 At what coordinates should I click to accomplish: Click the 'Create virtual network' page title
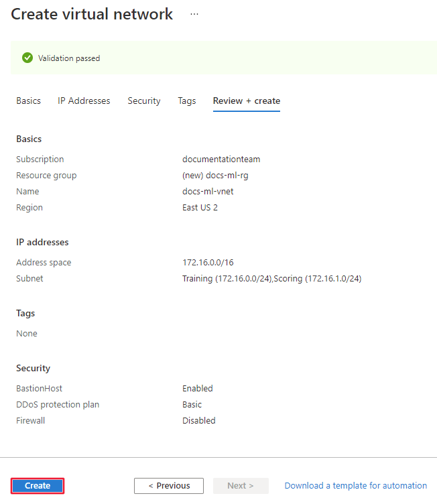[92, 14]
